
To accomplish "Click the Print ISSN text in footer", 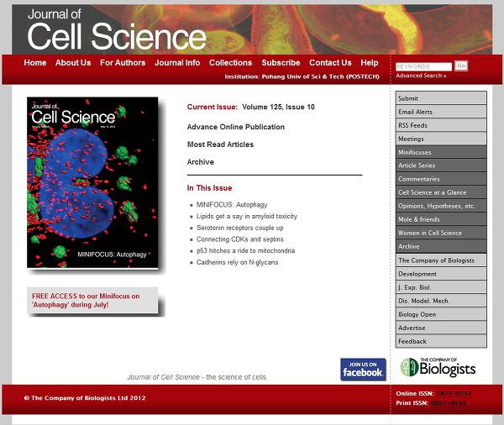I will (431, 403).
